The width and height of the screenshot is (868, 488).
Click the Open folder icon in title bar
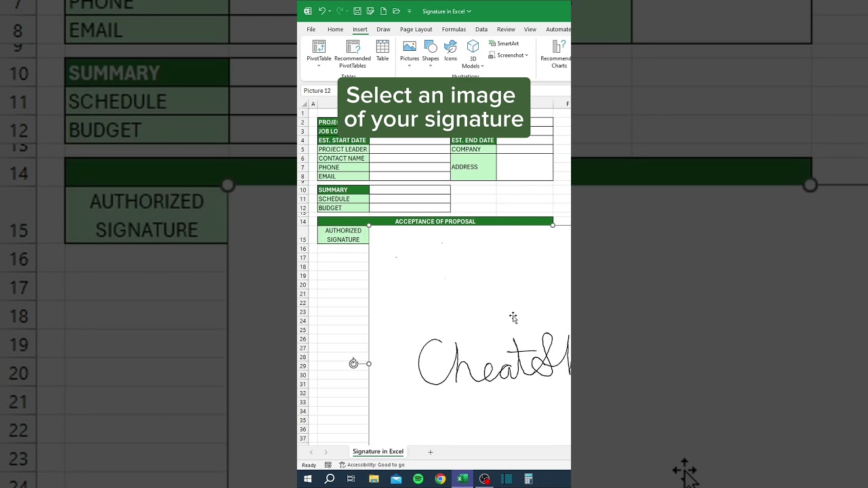[396, 11]
